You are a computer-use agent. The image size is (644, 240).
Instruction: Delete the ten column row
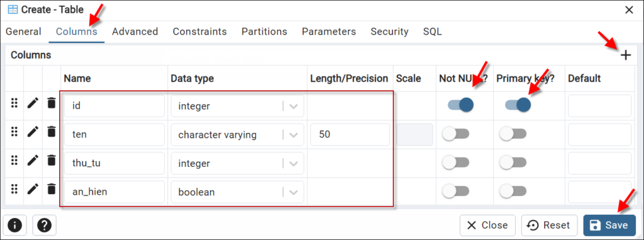[x=52, y=132]
